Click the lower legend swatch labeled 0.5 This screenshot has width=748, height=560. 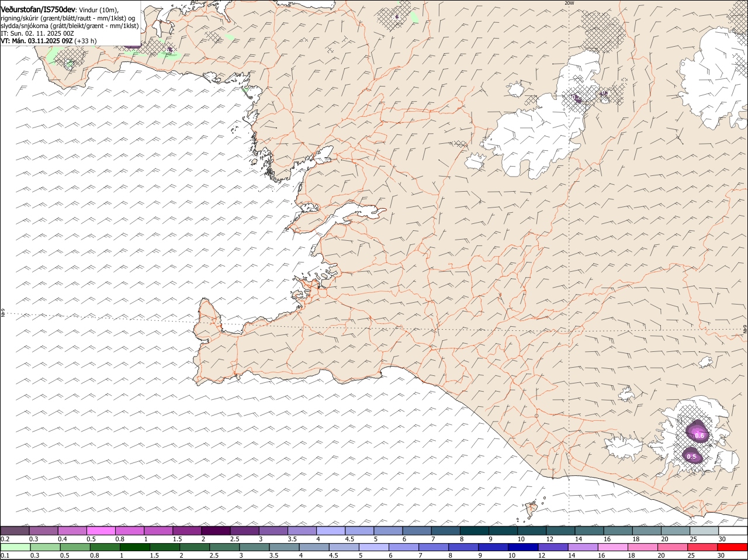point(75,547)
